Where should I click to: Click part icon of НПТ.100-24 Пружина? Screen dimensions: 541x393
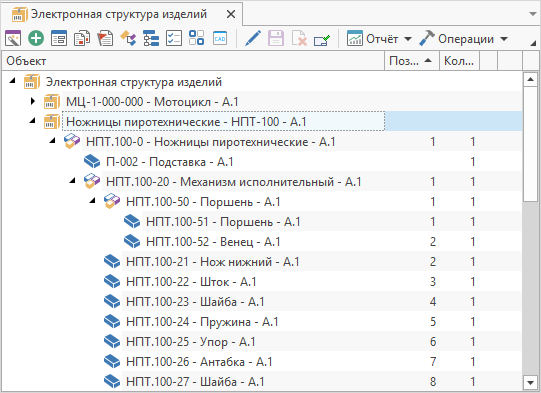[112, 322]
